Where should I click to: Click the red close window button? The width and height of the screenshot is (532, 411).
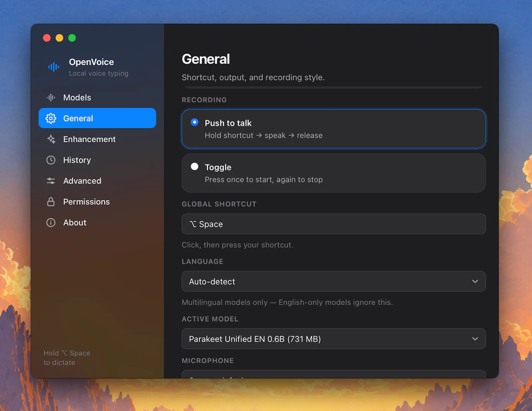coord(47,38)
